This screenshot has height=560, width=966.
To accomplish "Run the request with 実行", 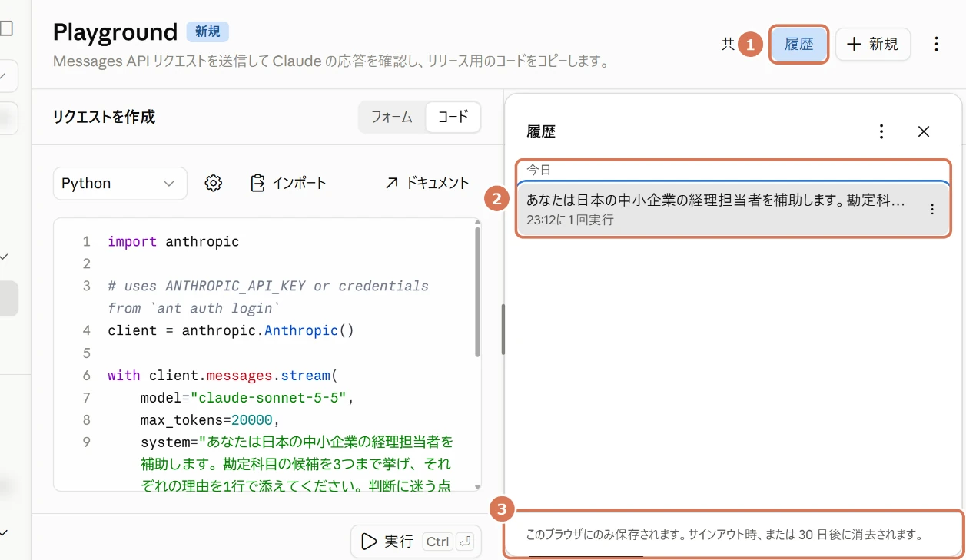I will pos(417,542).
